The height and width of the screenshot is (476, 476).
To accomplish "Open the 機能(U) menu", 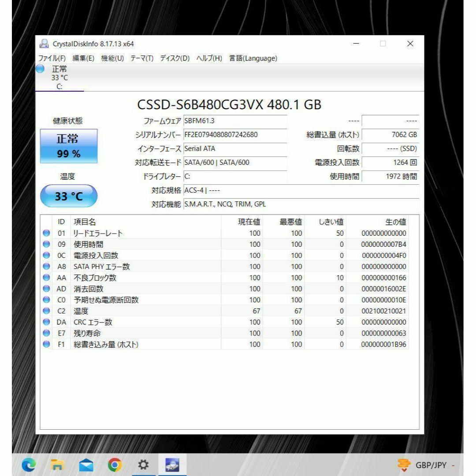I will [112, 58].
